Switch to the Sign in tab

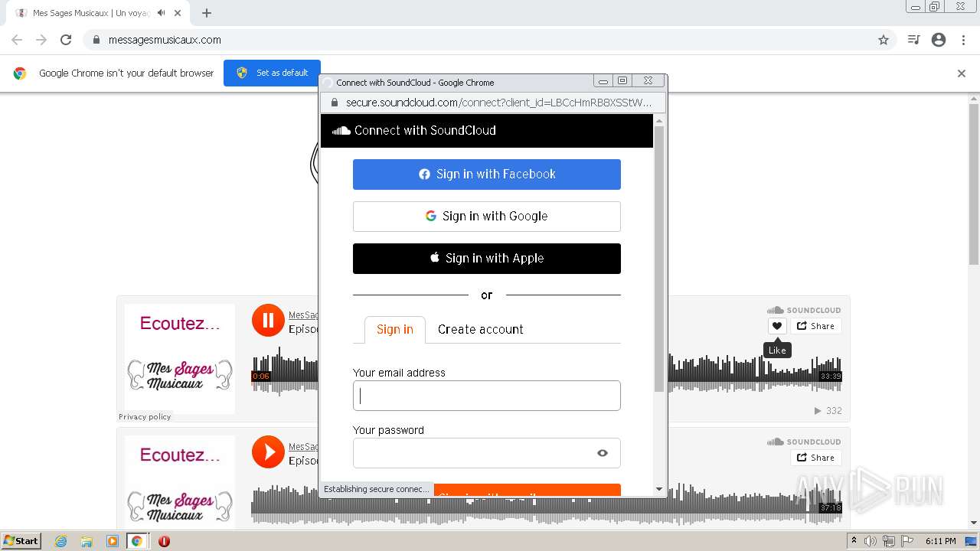pos(394,330)
